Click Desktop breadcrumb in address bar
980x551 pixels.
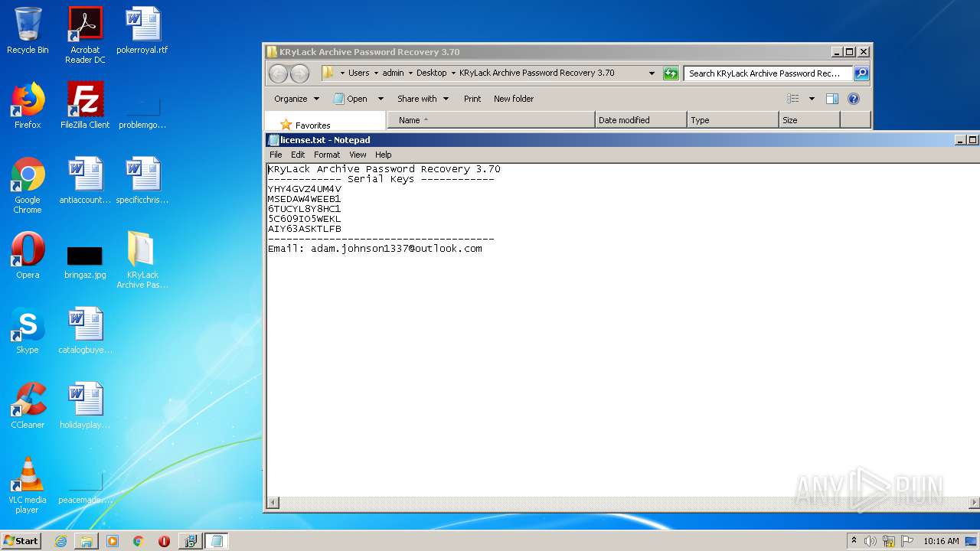click(431, 73)
